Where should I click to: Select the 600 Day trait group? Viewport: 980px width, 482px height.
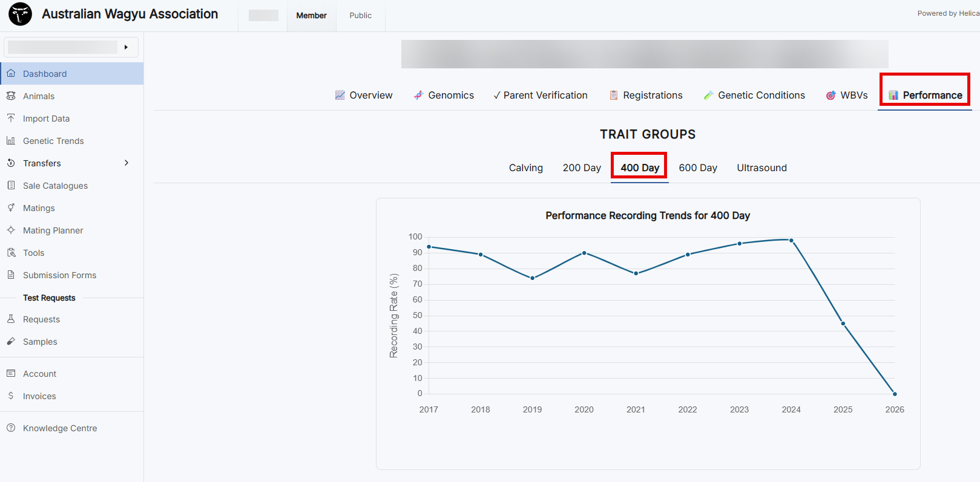698,168
